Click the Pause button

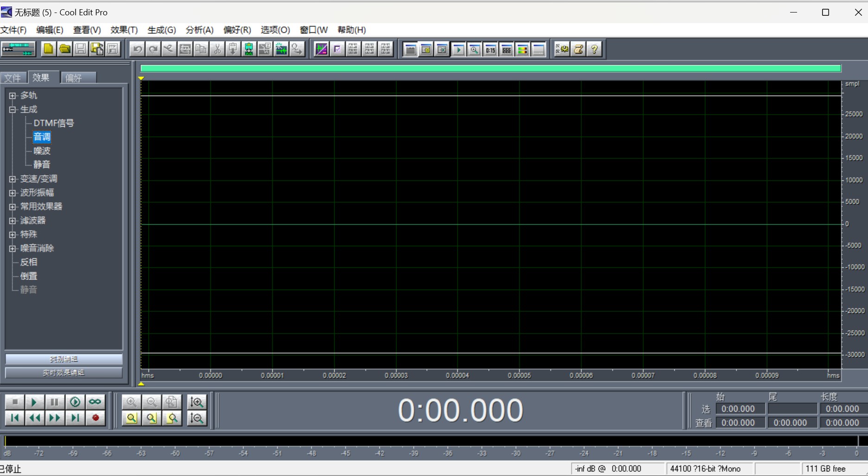pos(54,402)
